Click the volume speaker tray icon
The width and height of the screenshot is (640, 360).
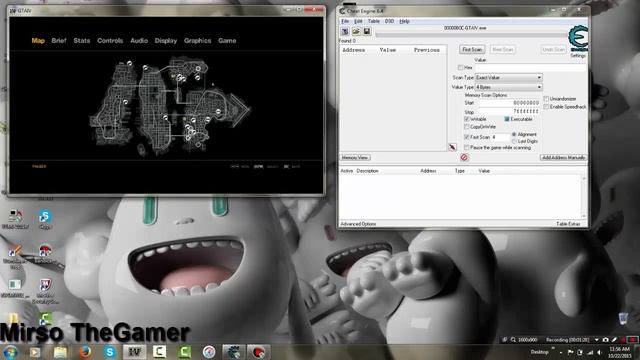coord(599,352)
